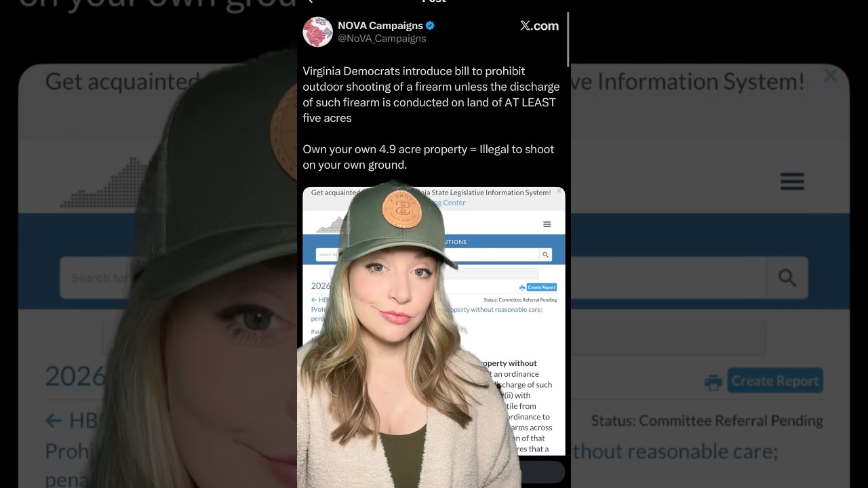Screen dimensions: 868x488
Task: Click "Get acquainted" in the embedded screenshot banner
Action: (336, 192)
